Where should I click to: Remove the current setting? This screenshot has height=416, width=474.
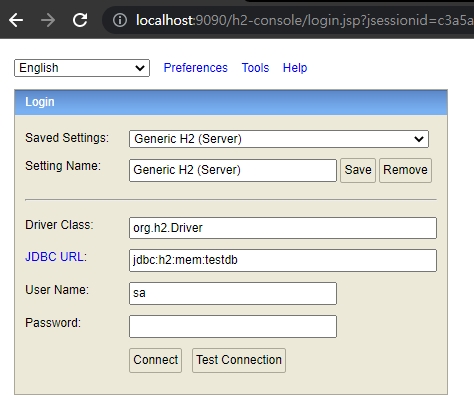405,170
